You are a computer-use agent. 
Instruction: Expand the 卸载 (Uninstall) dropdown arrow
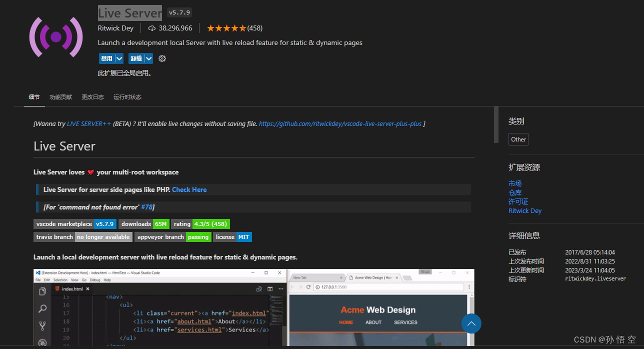148,58
